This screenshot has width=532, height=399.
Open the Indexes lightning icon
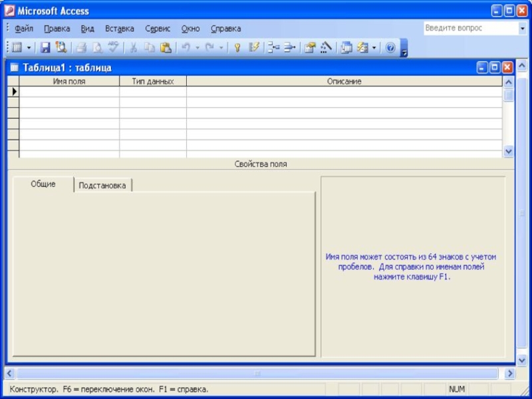click(x=253, y=48)
